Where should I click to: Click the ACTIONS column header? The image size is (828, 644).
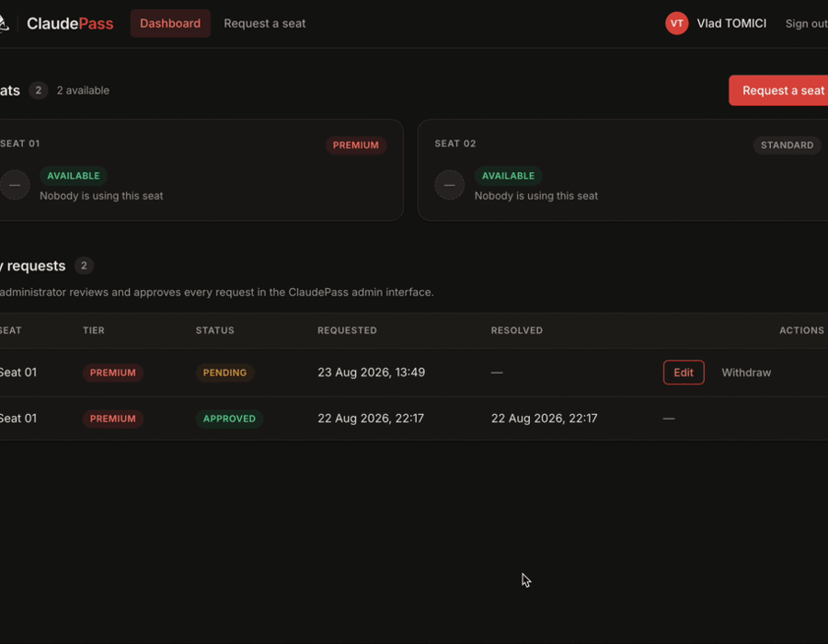(801, 330)
